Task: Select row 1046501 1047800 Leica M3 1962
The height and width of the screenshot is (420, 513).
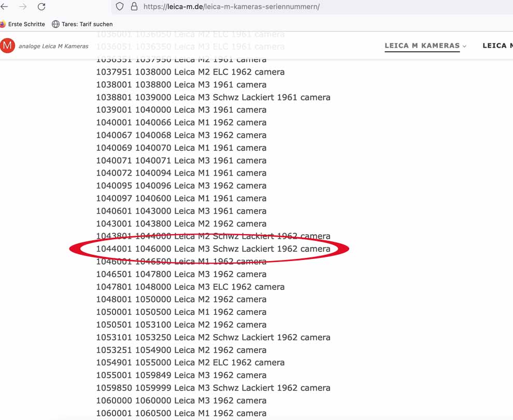Action: coord(181,274)
